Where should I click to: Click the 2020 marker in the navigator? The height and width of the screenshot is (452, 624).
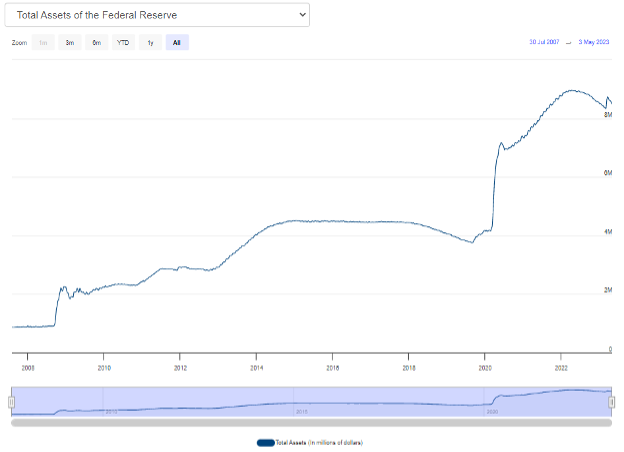pyautogui.click(x=492, y=411)
